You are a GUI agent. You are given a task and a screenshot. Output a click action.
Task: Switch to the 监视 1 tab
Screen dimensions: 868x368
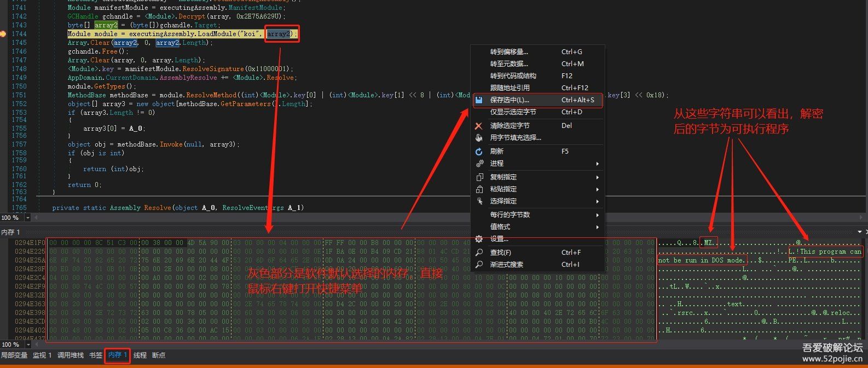coord(42,355)
